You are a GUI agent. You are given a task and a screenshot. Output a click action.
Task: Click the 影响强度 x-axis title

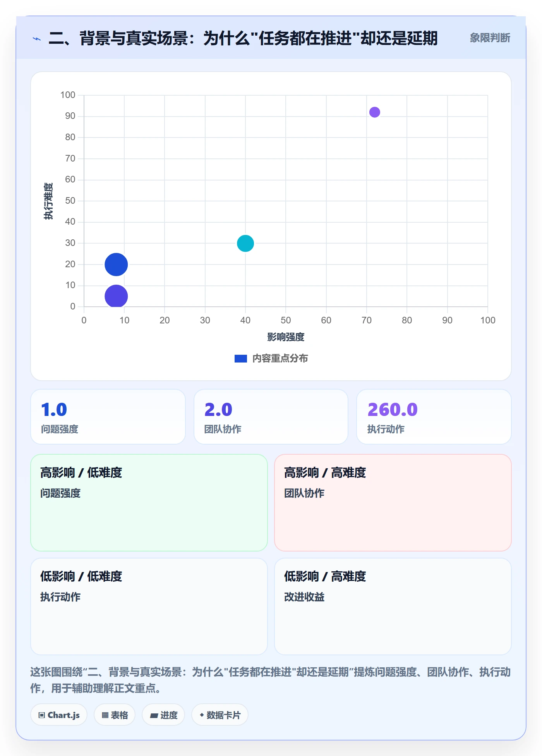(286, 337)
